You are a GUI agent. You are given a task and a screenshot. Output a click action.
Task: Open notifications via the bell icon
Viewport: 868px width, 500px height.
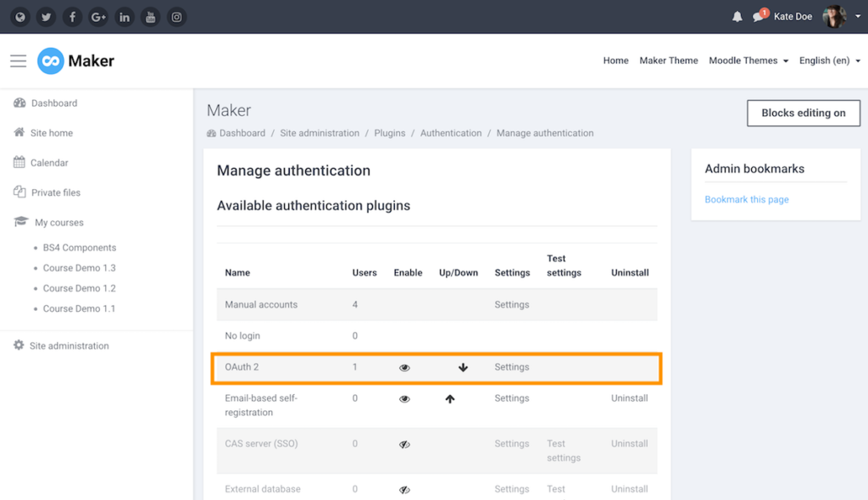(x=737, y=16)
